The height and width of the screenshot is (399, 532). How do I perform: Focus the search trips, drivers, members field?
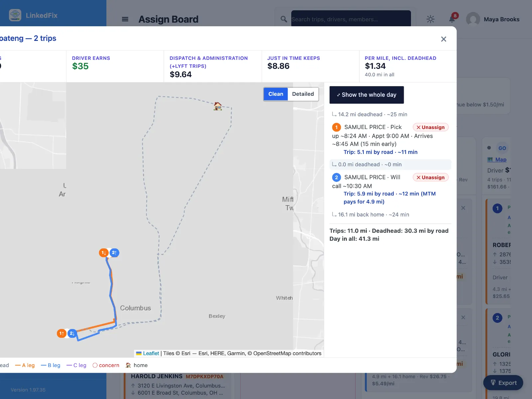[351, 19]
